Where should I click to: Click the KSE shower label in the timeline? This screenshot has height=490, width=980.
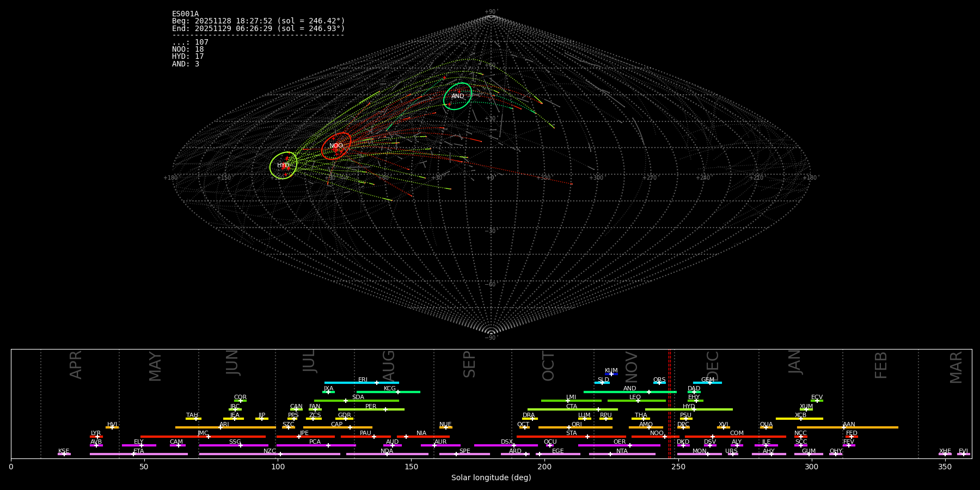pos(64,451)
